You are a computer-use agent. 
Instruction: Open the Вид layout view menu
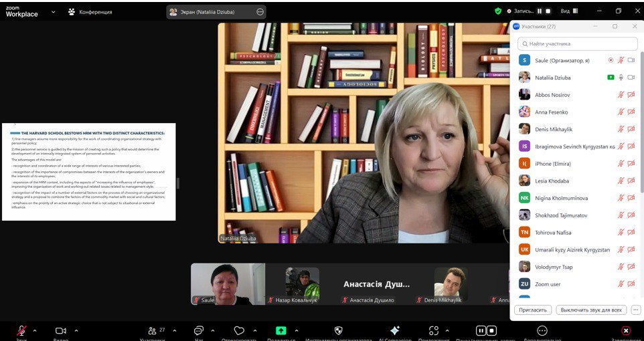(x=569, y=11)
